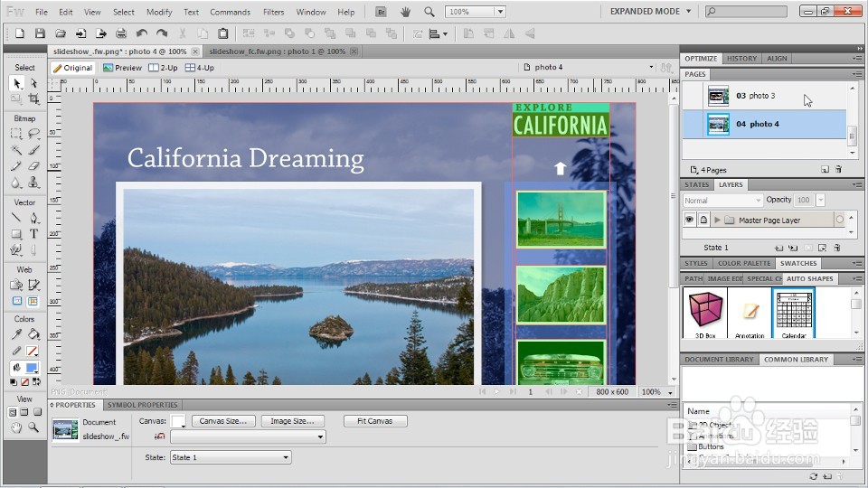Select the Pen tool
The width and height of the screenshot is (868, 488).
(x=33, y=218)
